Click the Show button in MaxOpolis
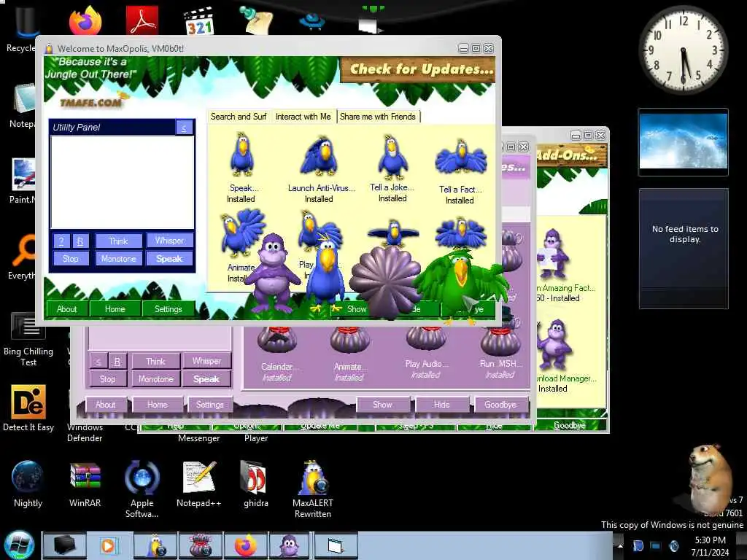 pyautogui.click(x=356, y=309)
